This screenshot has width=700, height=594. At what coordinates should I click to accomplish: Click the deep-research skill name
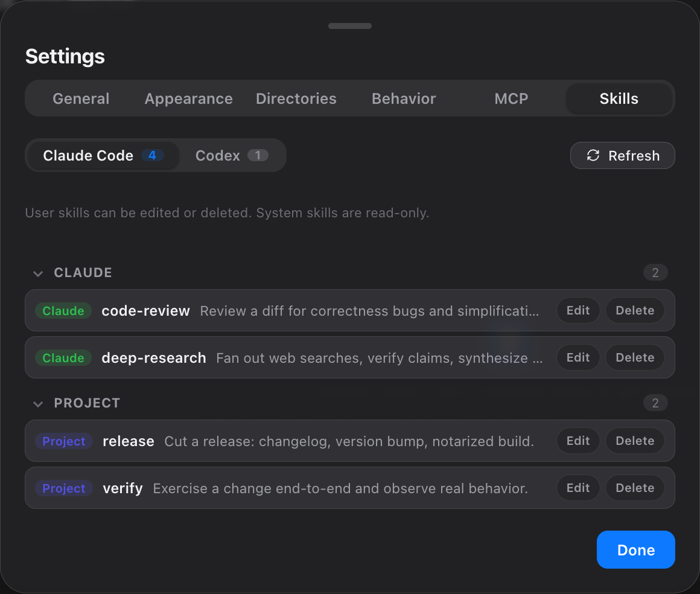153,358
